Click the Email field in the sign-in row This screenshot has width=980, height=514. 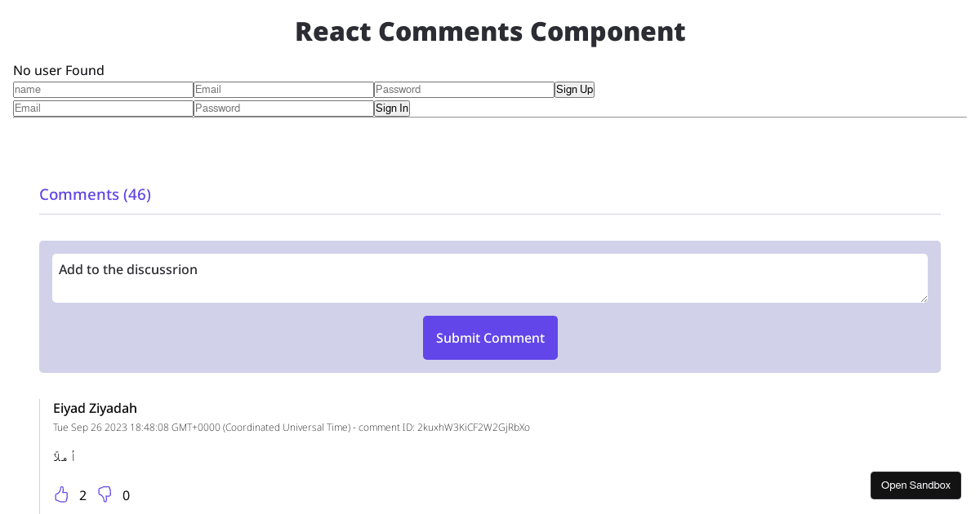click(x=103, y=108)
